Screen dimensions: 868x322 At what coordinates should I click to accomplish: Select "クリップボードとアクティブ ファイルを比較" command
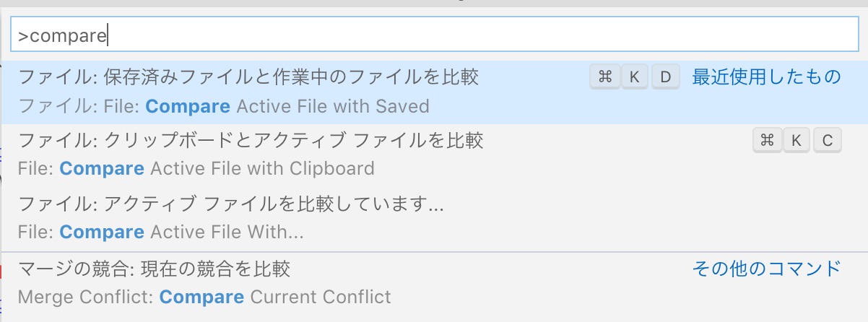coord(251,140)
